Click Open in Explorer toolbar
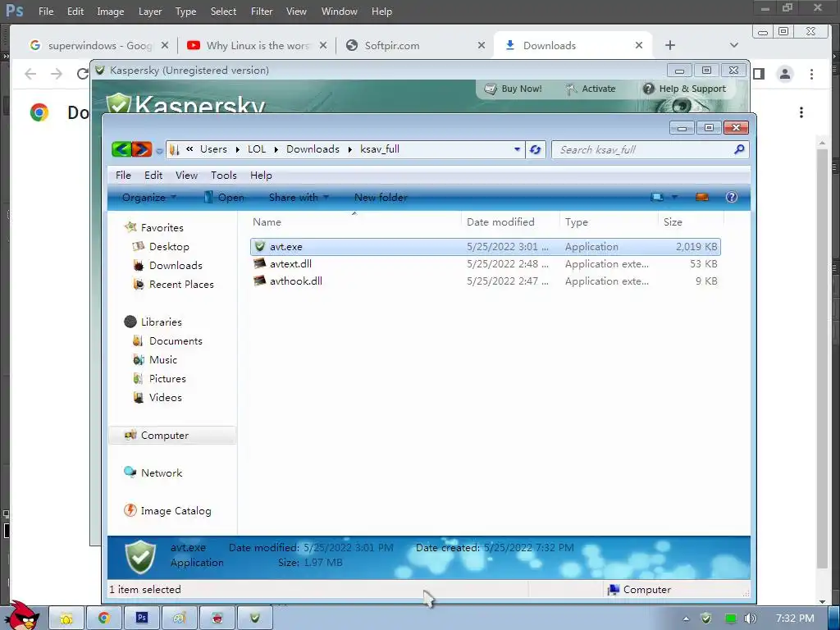 pyautogui.click(x=224, y=197)
